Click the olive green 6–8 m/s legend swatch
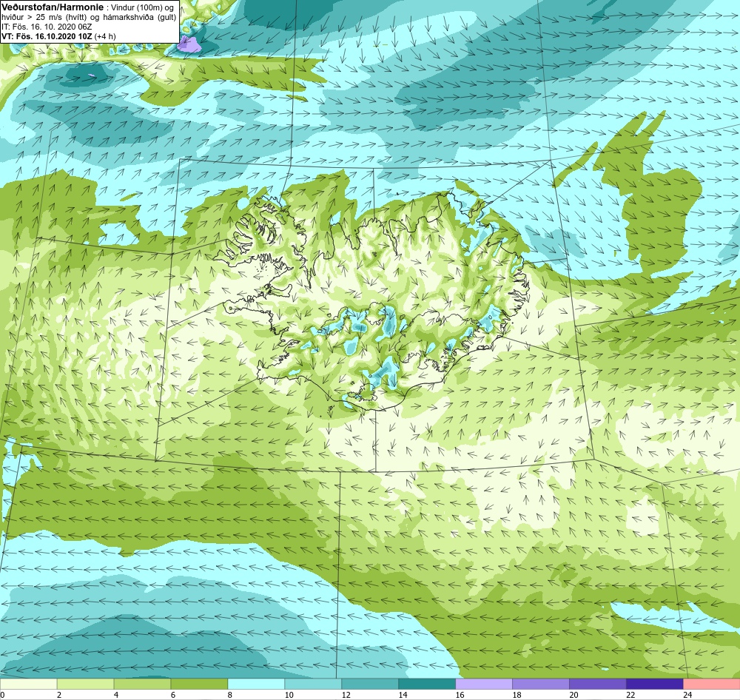740x700 pixels. point(199,684)
